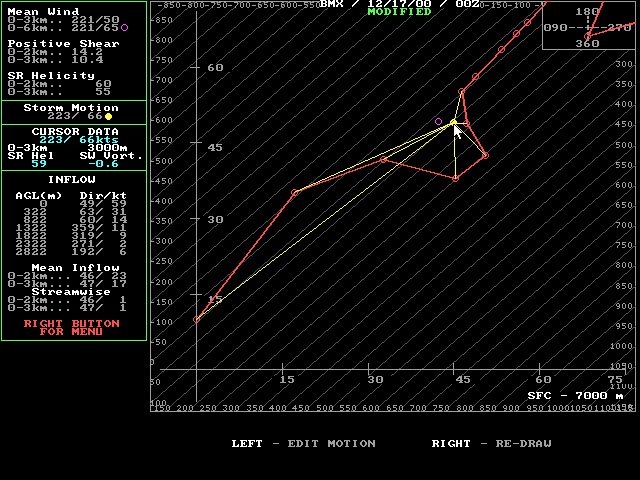
Task: Click the red 'RIGHT BUTTON FOR MENU' prompt
Action: [71, 327]
